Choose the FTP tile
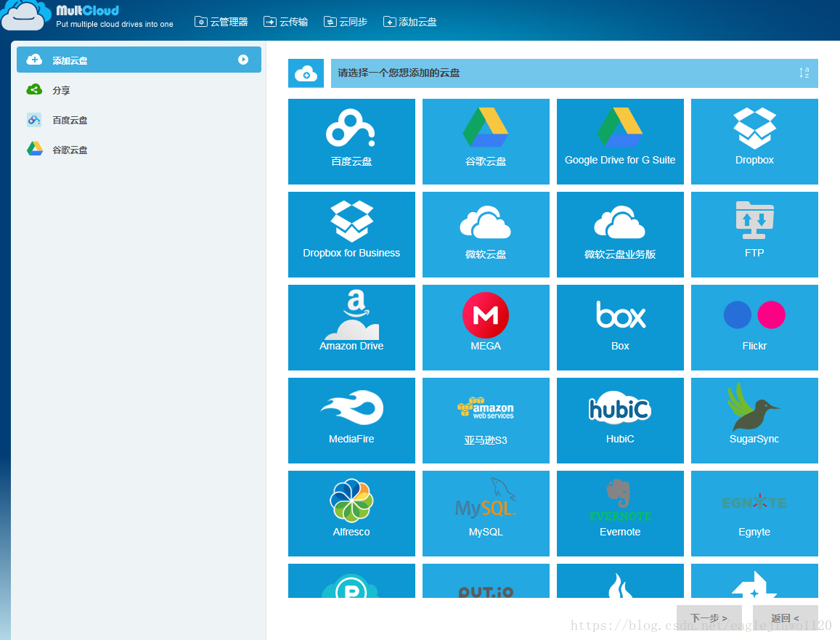This screenshot has width=840, height=640. 754,235
